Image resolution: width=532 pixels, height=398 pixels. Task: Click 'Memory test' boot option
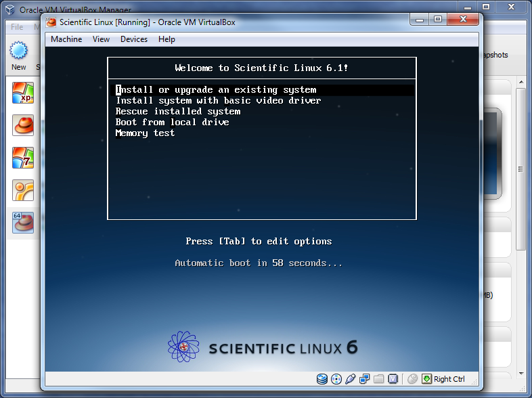(x=145, y=133)
